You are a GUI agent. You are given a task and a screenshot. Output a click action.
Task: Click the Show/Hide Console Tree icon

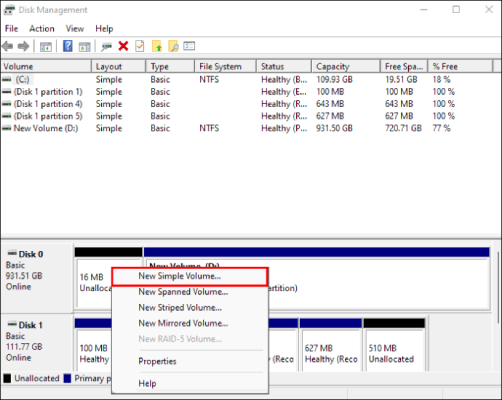coord(46,46)
